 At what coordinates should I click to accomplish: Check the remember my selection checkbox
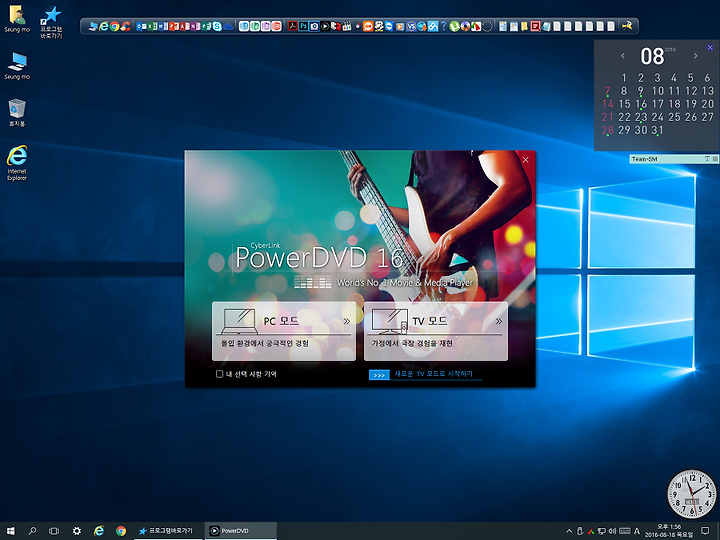tap(219, 374)
